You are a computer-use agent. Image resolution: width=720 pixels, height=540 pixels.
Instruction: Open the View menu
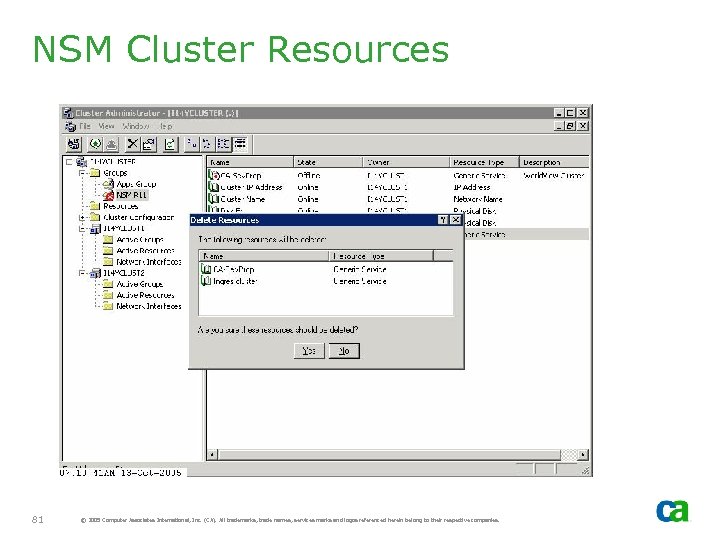pos(107,126)
